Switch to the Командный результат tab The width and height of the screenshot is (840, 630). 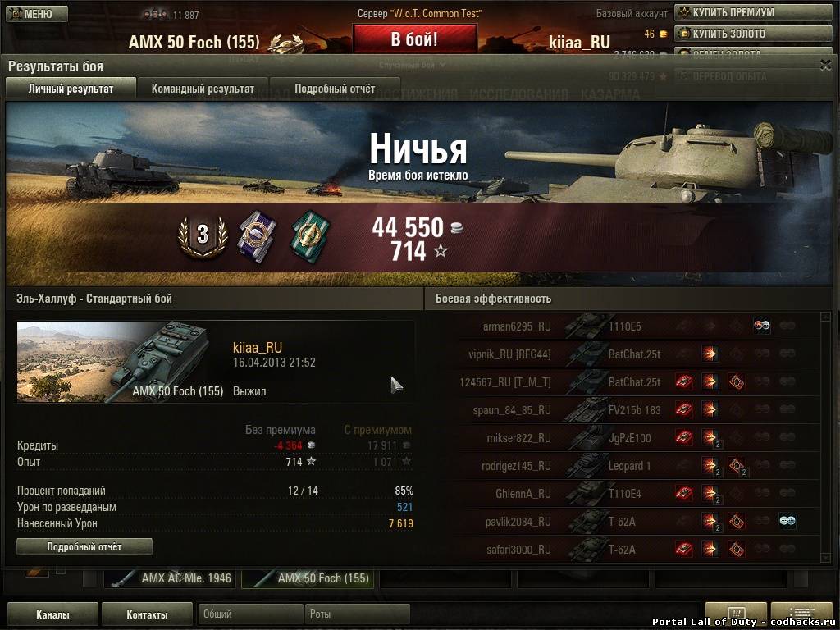(203, 89)
